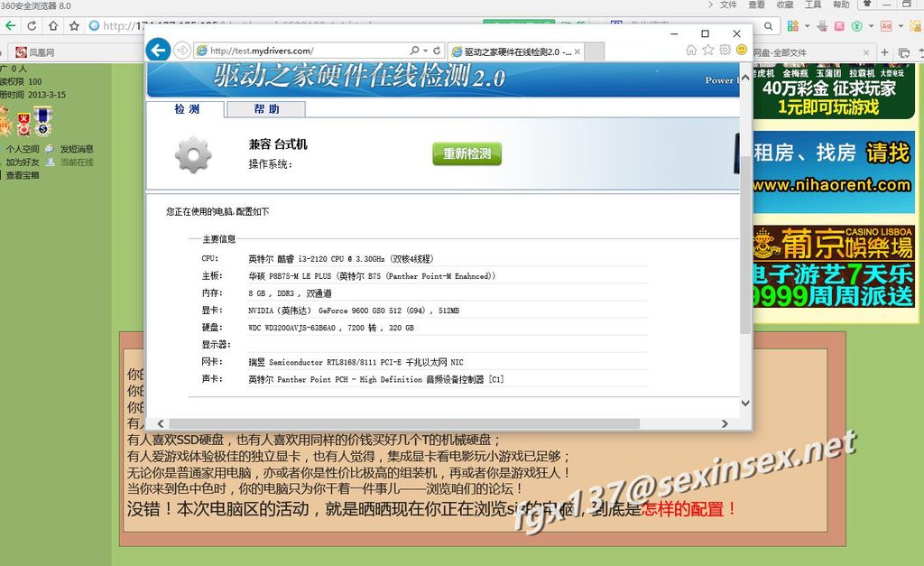Click network card text RTL8168/8111

(356, 362)
